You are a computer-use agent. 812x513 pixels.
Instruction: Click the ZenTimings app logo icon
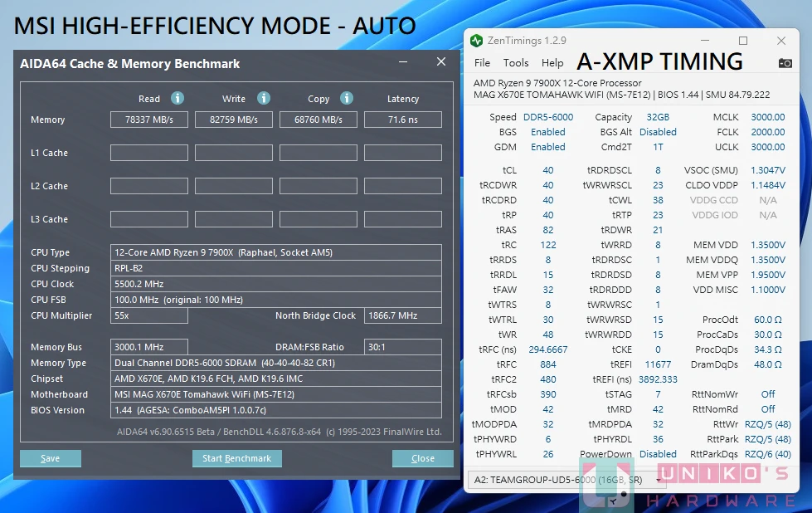[476, 41]
